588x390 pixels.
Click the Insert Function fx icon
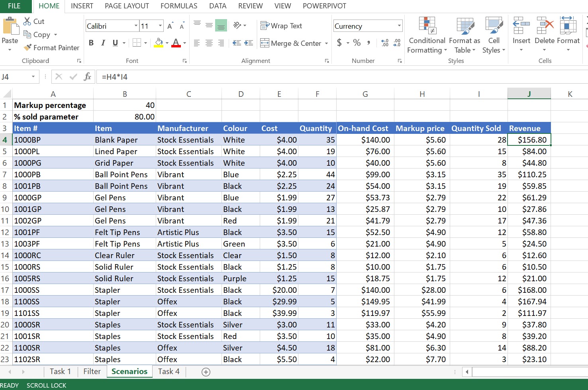tap(87, 76)
